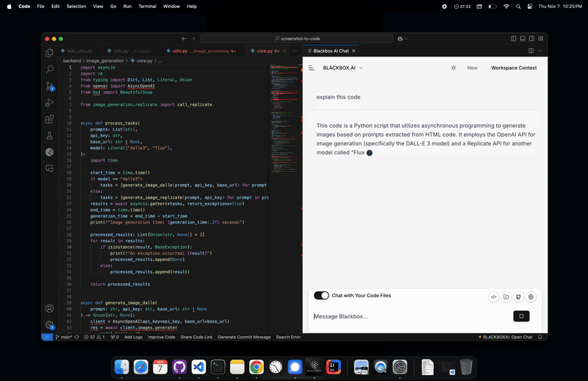Open the Copilot dropdown in title bar
The width and height of the screenshot is (588, 381).
coord(402,39)
